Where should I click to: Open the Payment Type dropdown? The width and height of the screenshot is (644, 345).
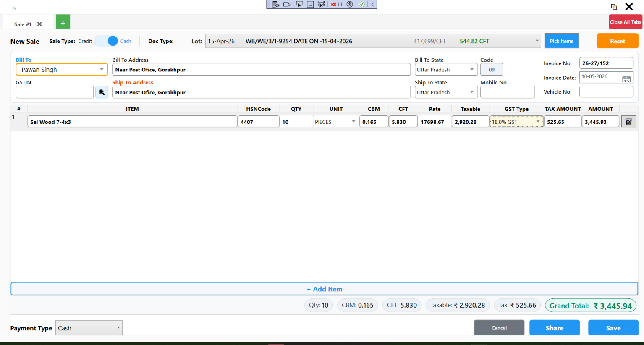(x=89, y=328)
